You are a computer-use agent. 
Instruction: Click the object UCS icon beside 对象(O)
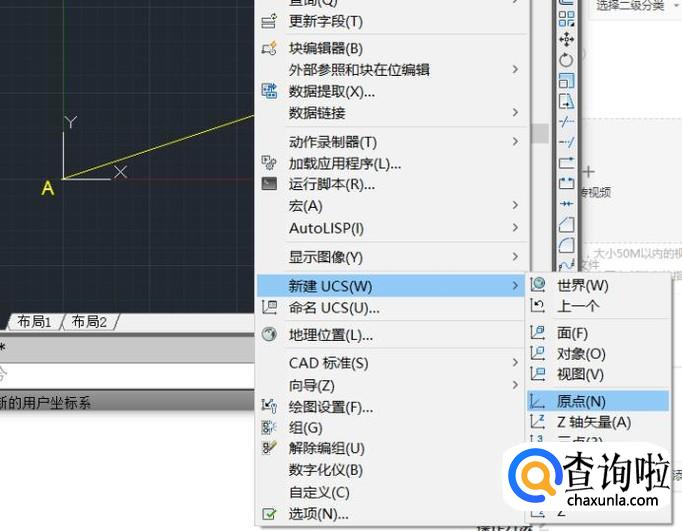(x=538, y=353)
